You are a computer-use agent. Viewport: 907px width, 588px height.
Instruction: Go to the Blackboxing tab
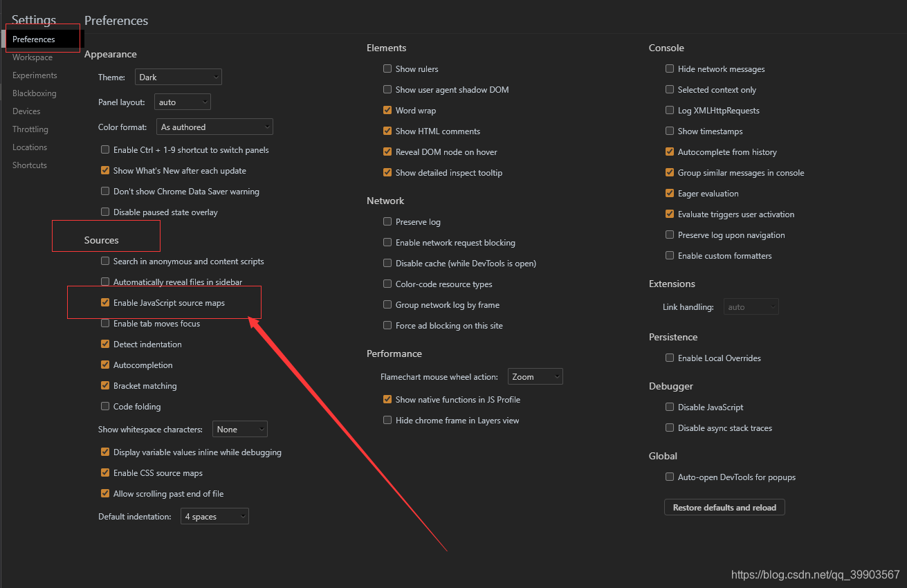point(35,93)
